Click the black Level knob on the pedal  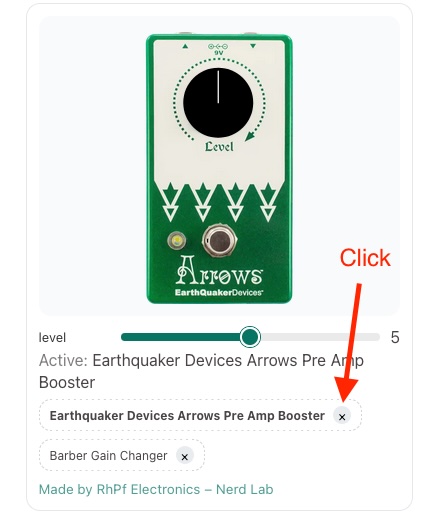coord(218,103)
